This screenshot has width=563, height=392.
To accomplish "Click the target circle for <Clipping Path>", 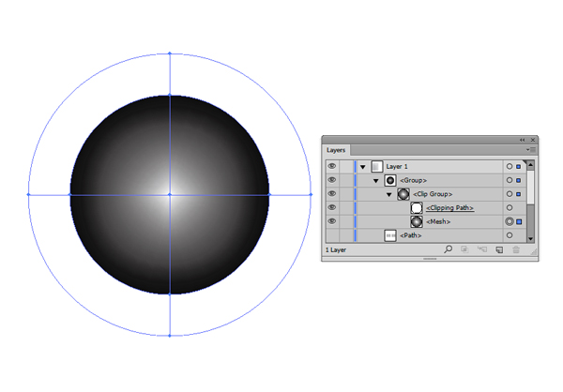I will click(x=510, y=207).
